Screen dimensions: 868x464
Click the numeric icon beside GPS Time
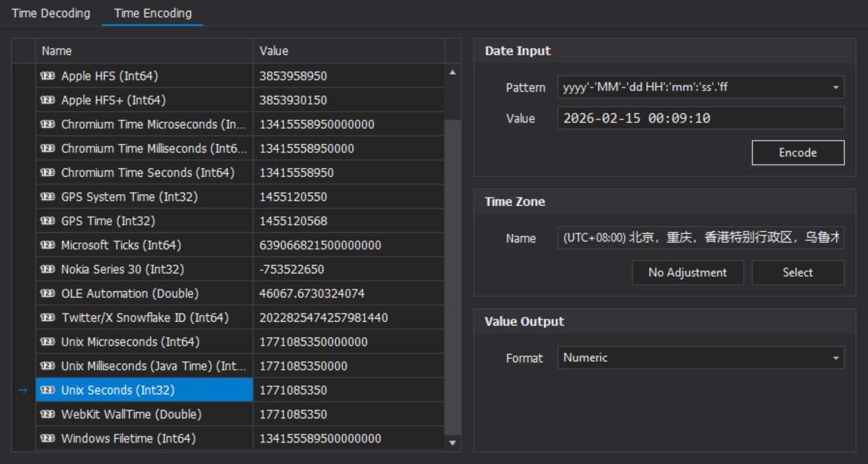(48, 221)
